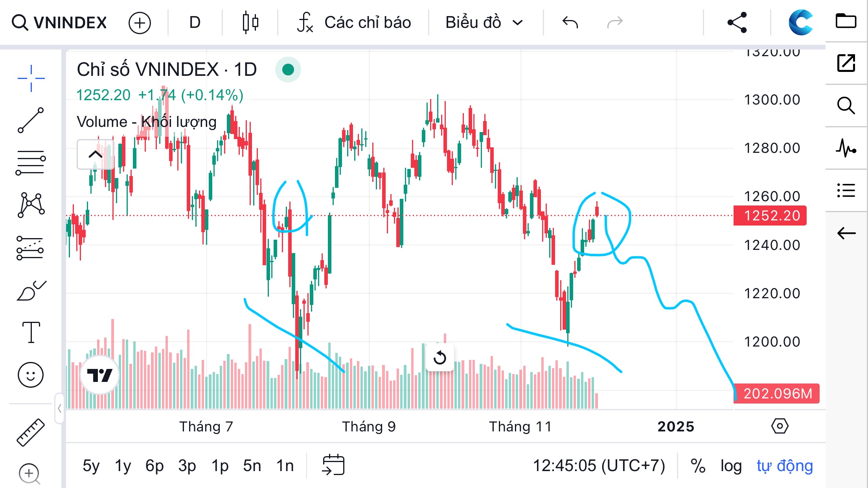Open Các chỉ báo indicators
Screen dimensions: 868x488
pos(354,22)
